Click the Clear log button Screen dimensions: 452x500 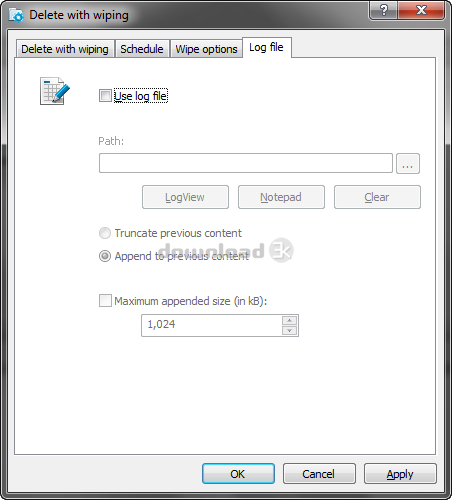377,197
